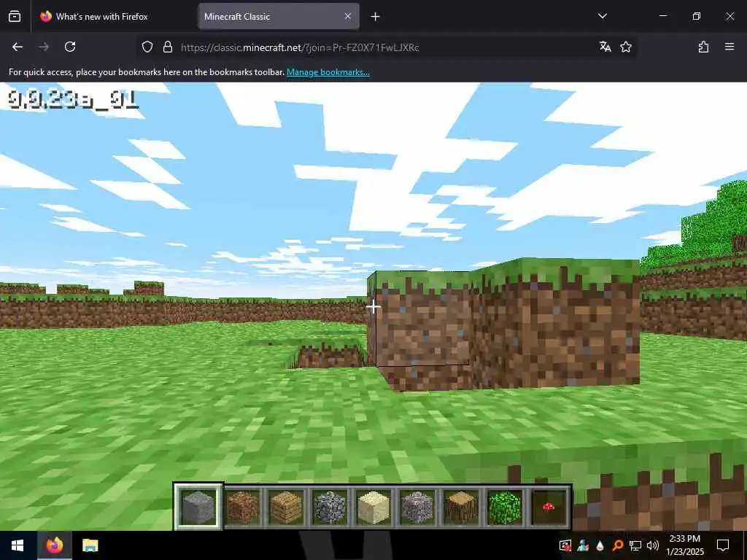Select the dirt block hotbar slot
This screenshot has width=747, height=560.
pyautogui.click(x=242, y=507)
